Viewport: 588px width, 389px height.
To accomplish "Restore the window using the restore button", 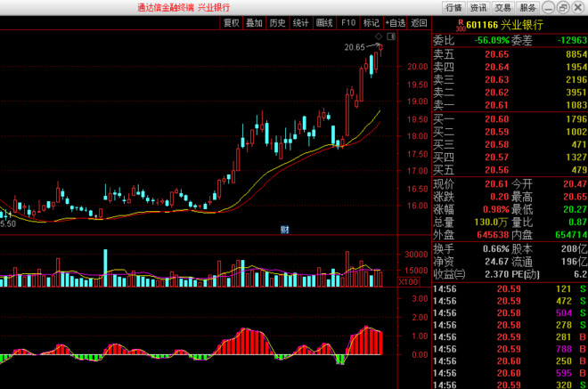I will (563, 7).
